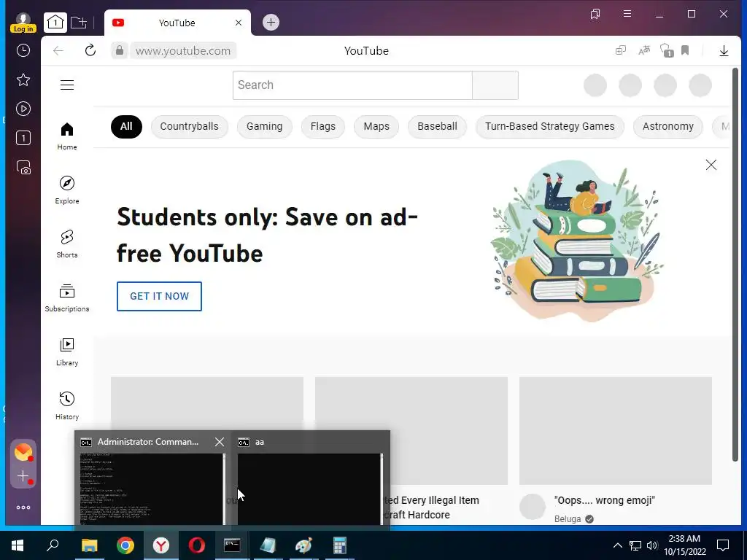Show hidden system tray icons

[x=617, y=545]
